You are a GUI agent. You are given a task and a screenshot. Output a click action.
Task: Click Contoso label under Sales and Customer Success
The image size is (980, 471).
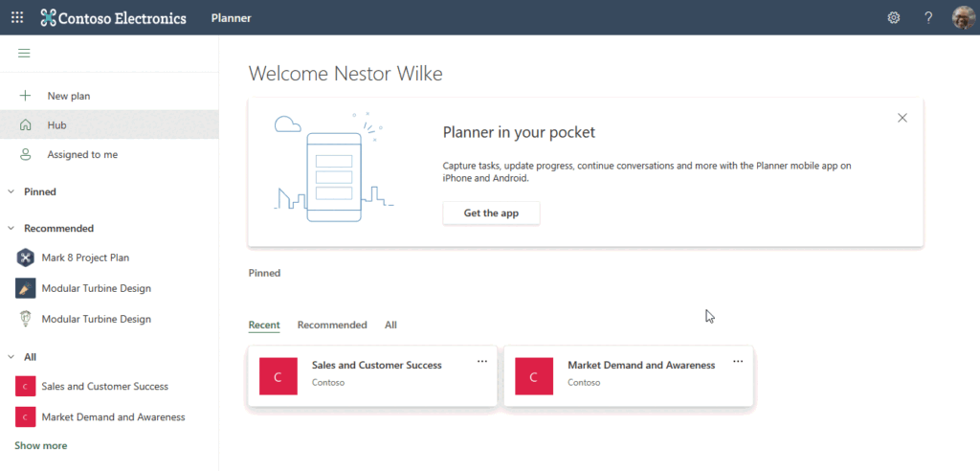tap(328, 383)
